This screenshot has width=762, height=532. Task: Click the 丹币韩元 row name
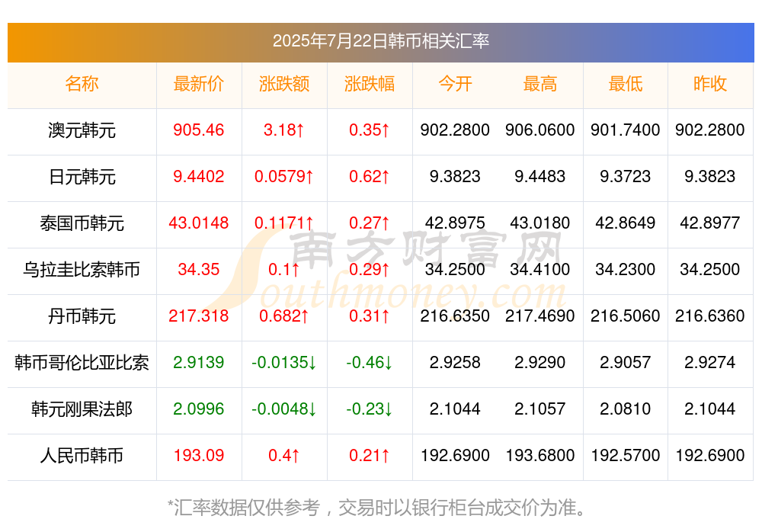click(x=82, y=316)
